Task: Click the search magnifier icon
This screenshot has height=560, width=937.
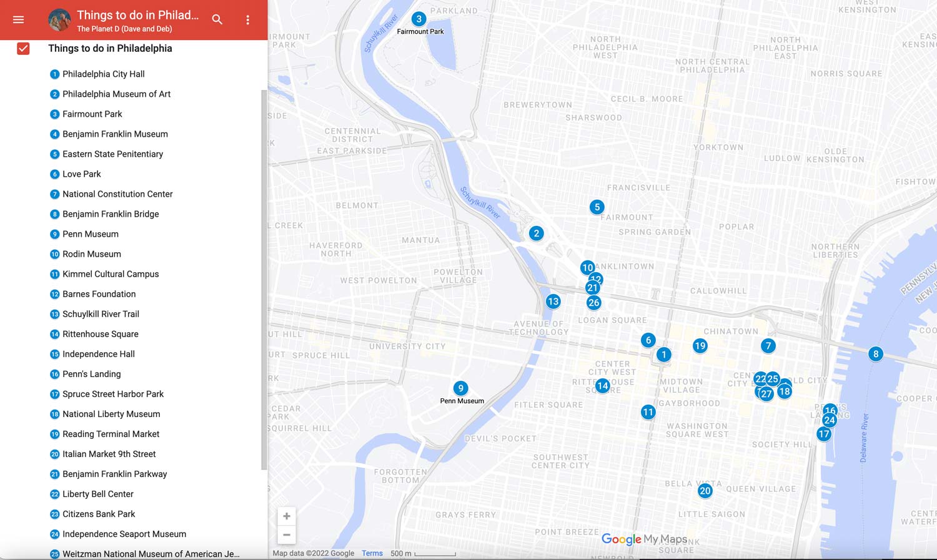Action: [x=217, y=20]
